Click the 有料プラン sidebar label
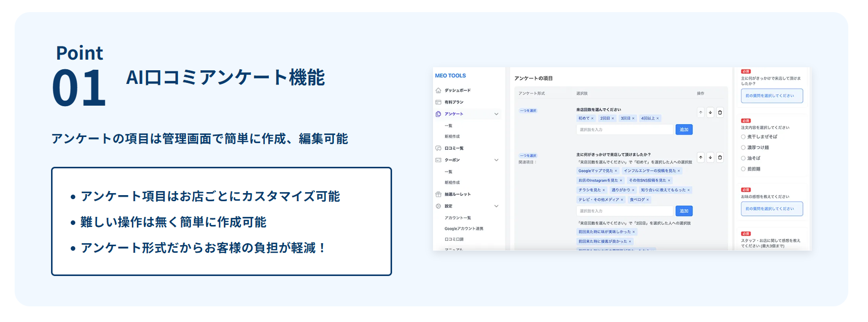Screen dimensions: 868x322 454,102
